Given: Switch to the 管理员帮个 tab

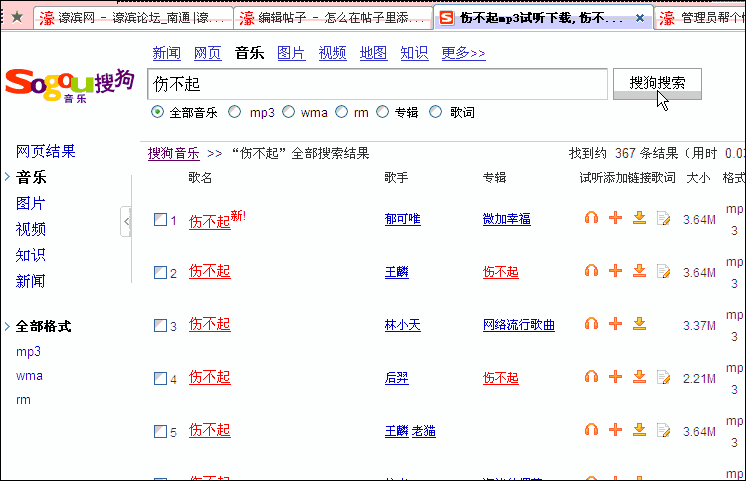Looking at the screenshot, I should (x=700, y=18).
